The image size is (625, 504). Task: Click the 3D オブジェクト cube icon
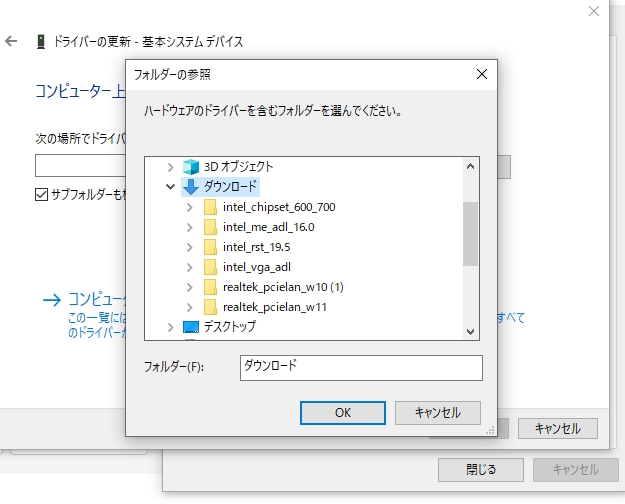point(191,167)
